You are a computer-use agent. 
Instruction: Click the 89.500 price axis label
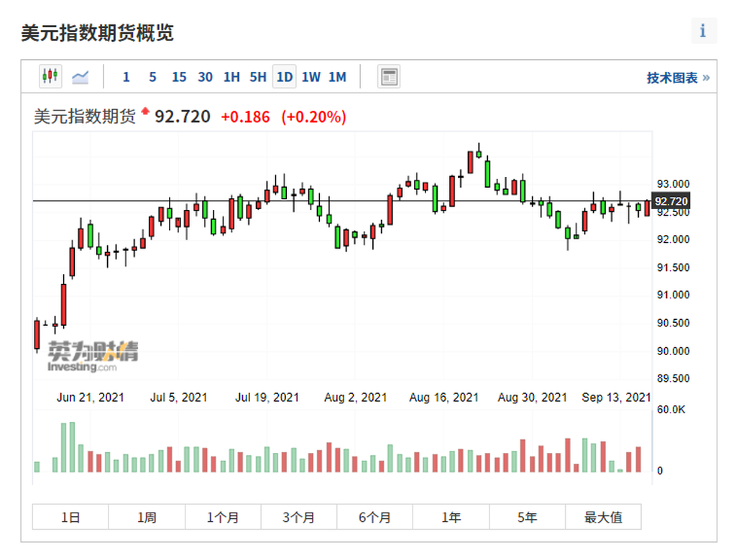pos(673,378)
